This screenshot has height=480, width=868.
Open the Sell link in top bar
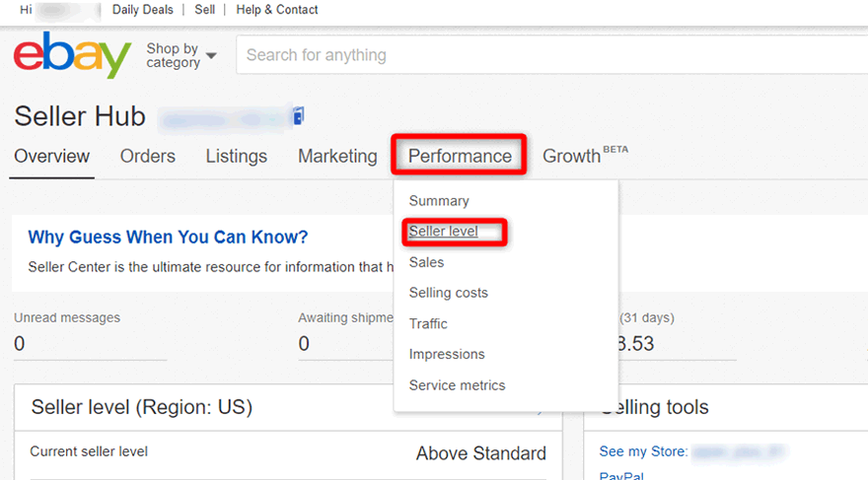205,10
